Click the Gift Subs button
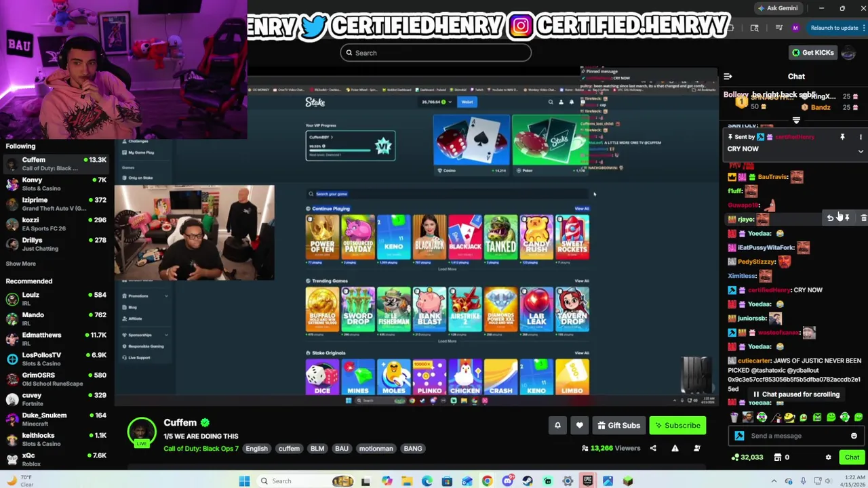The height and width of the screenshot is (488, 868). (x=618, y=426)
